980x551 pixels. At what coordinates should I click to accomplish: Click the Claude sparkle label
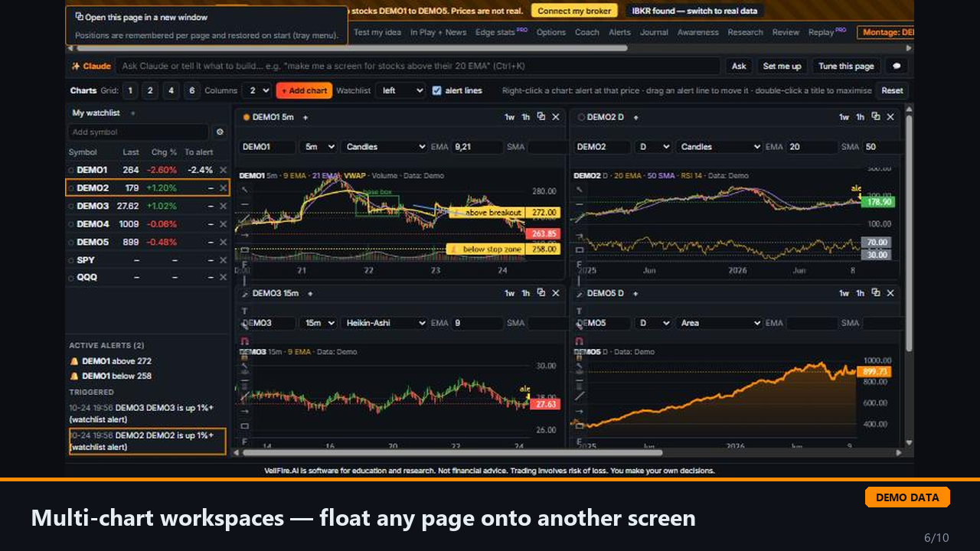91,67
